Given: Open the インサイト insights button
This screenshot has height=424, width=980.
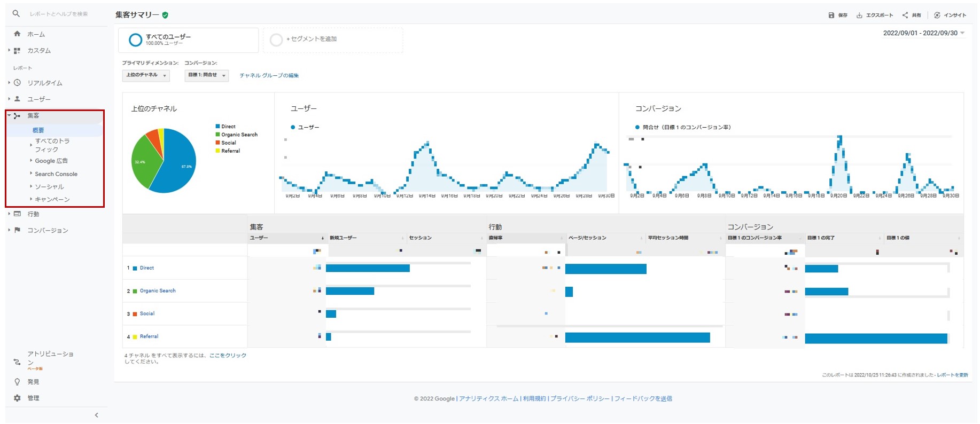Looking at the screenshot, I should [950, 15].
